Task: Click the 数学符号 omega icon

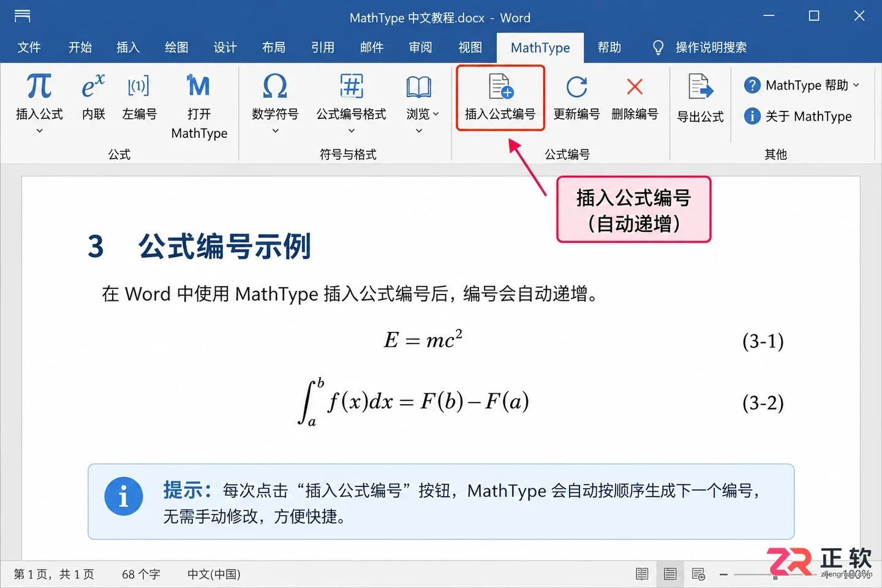Action: pyautogui.click(x=275, y=86)
